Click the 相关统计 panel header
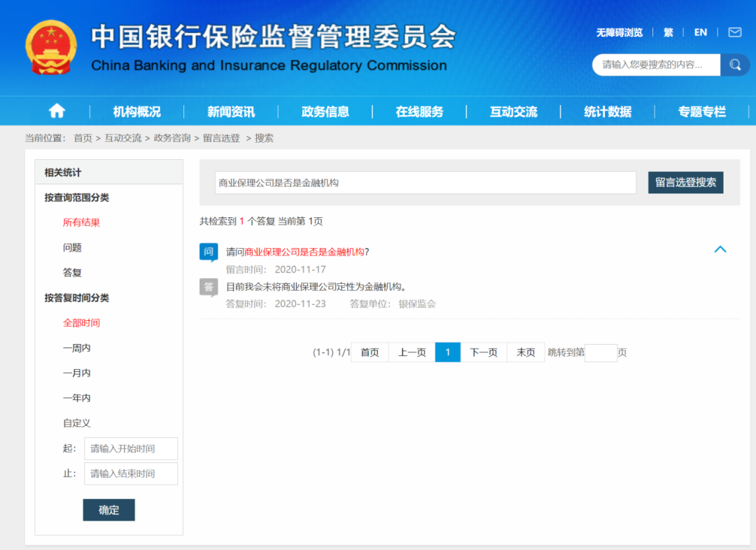This screenshot has height=550, width=756. tap(109, 172)
